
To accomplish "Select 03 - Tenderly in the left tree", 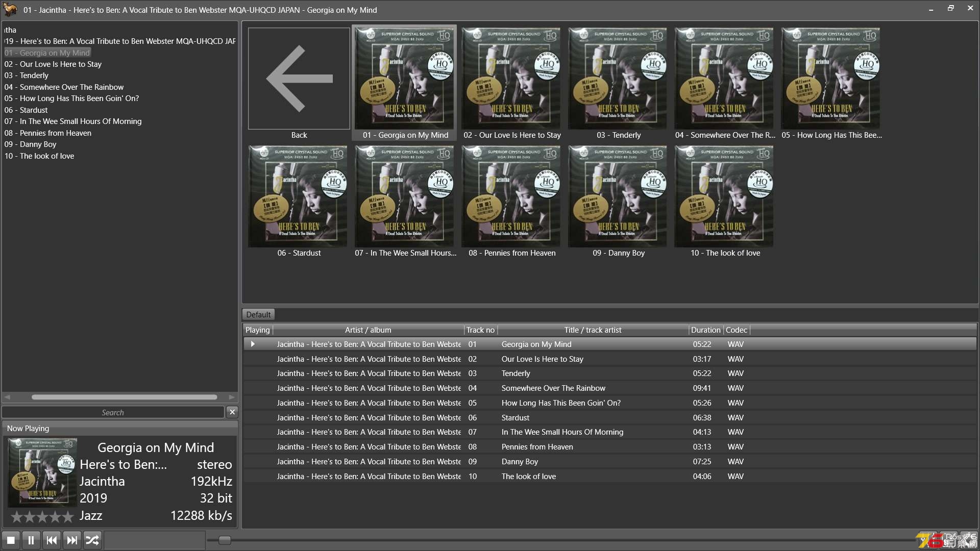I will [x=27, y=76].
